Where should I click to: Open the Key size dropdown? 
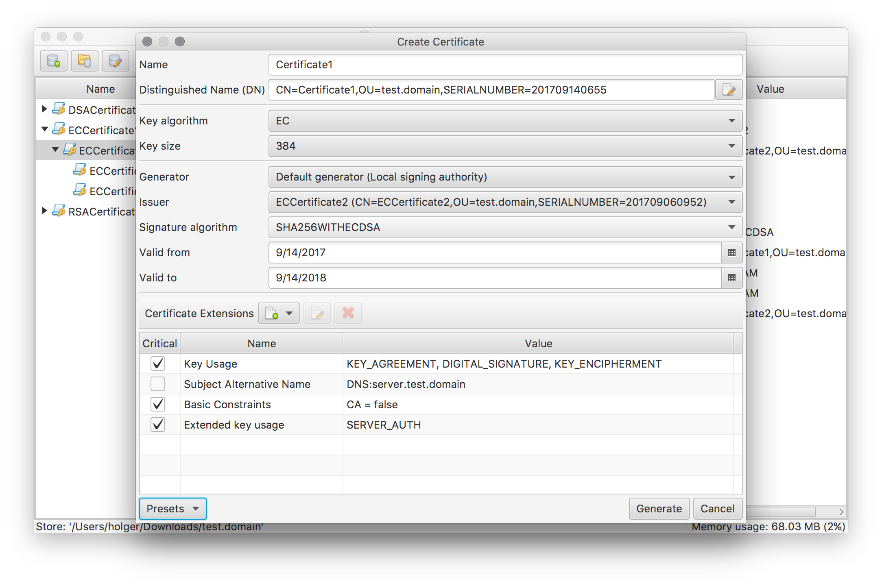point(505,146)
